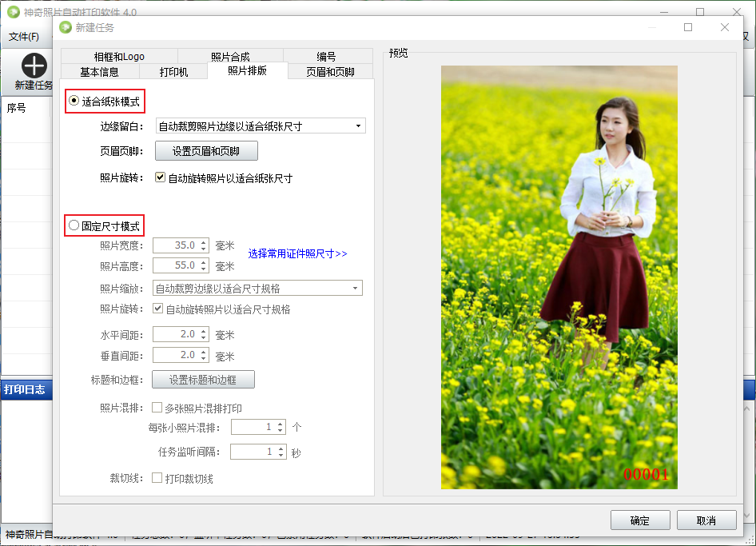Viewport: 756px width, 546px height.
Task: Close the 新建任务 dialog
Action: point(725,27)
